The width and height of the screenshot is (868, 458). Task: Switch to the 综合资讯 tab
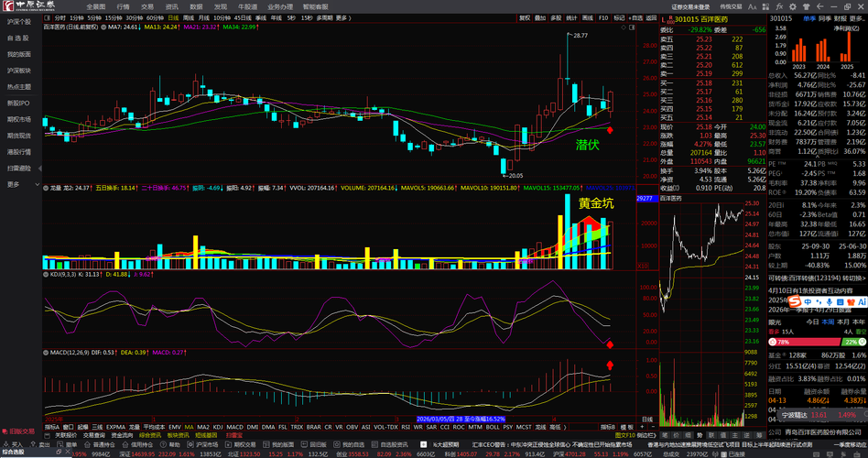[149, 435]
